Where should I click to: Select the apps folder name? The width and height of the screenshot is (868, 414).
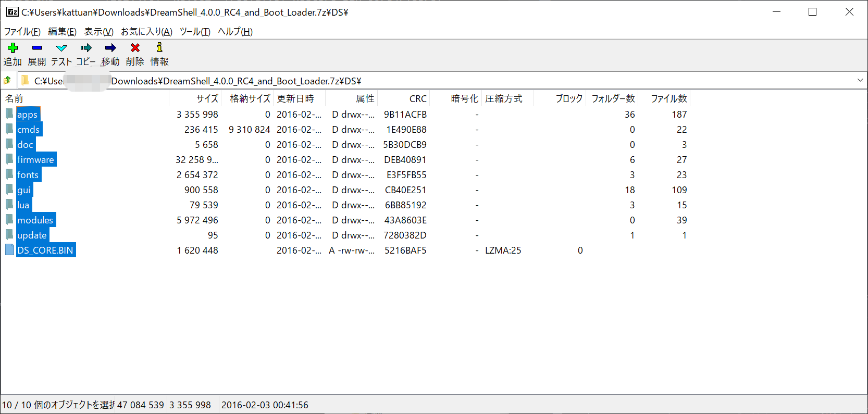(x=28, y=114)
